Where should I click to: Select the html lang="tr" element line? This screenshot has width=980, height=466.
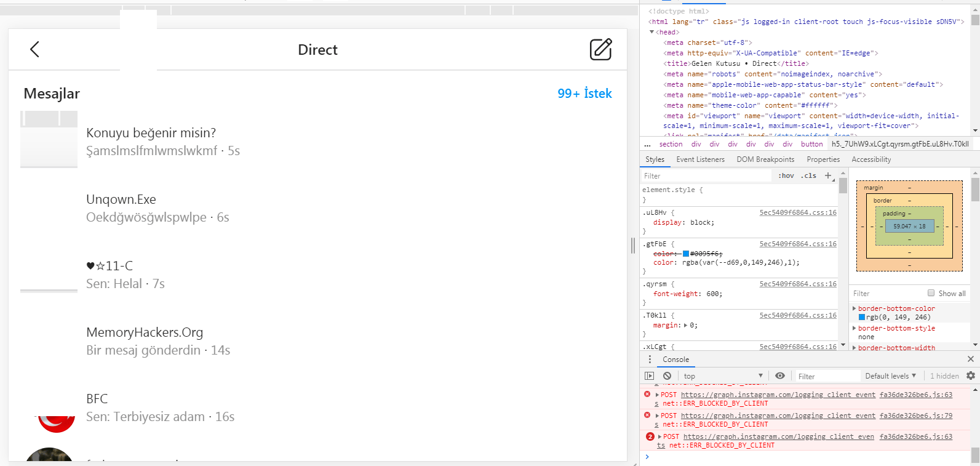coord(806,22)
